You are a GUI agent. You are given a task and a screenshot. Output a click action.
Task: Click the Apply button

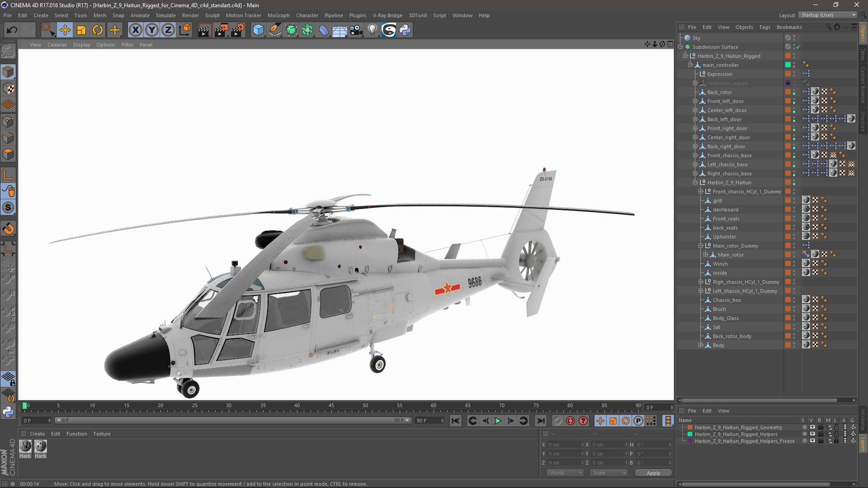[653, 473]
